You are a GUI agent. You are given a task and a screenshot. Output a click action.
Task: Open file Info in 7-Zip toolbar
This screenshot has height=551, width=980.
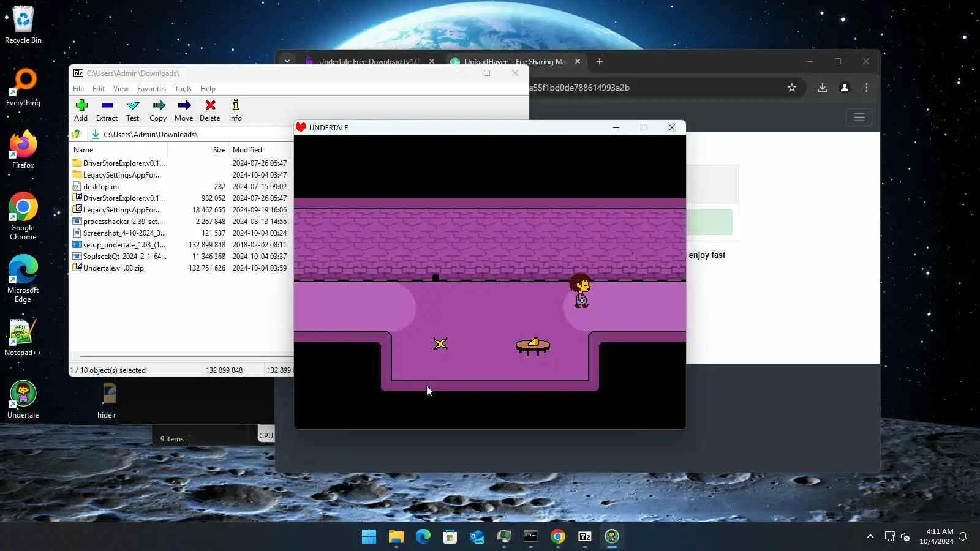click(x=235, y=110)
